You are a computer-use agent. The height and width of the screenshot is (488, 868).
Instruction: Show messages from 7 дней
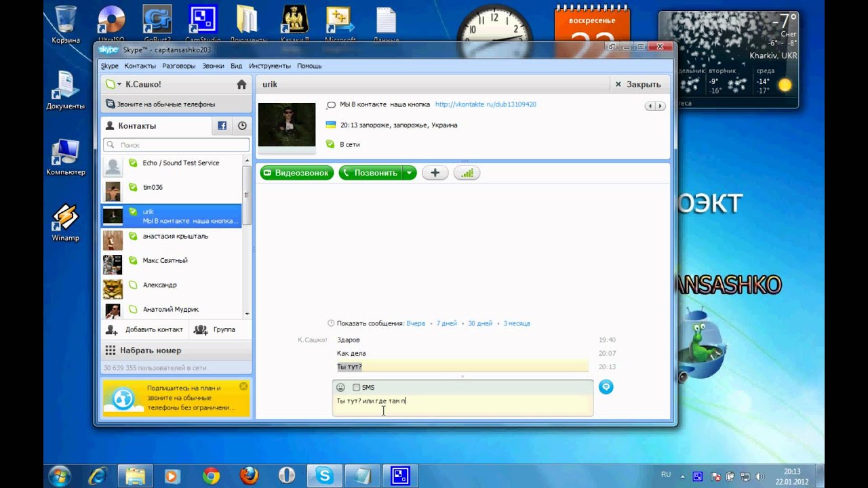(446, 323)
